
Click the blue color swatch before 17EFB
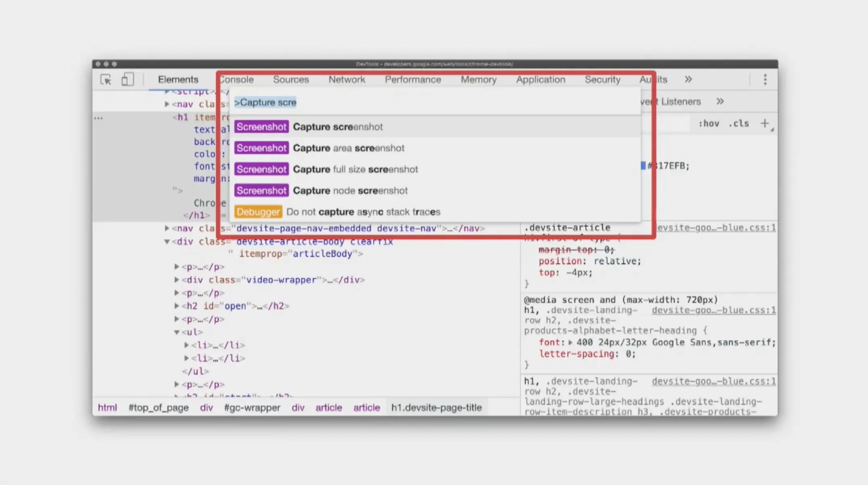(643, 166)
